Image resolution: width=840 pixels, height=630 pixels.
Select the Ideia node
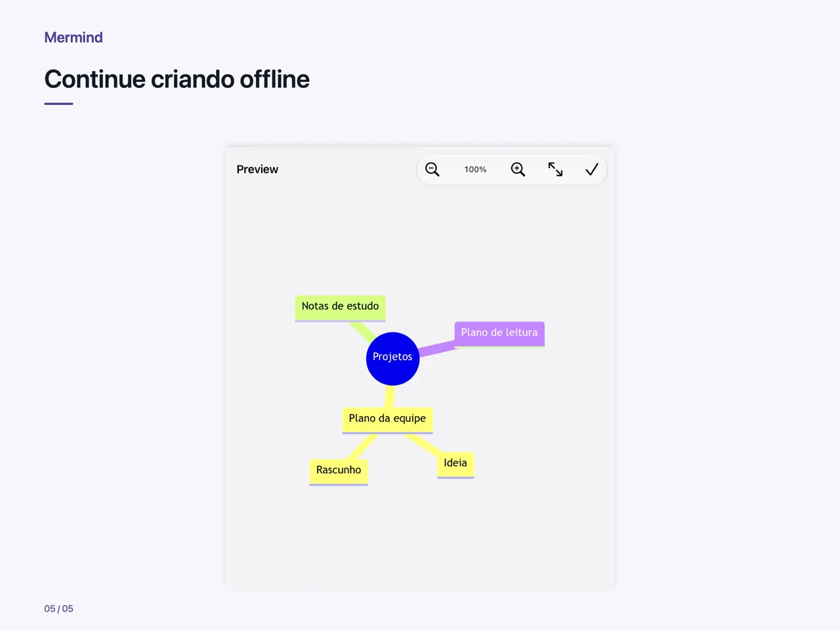click(x=455, y=465)
